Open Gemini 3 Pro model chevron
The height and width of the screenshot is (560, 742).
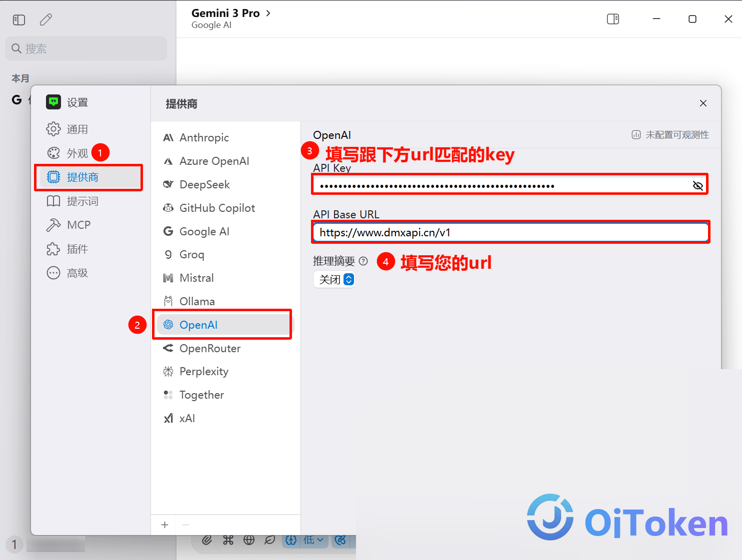coord(268,13)
